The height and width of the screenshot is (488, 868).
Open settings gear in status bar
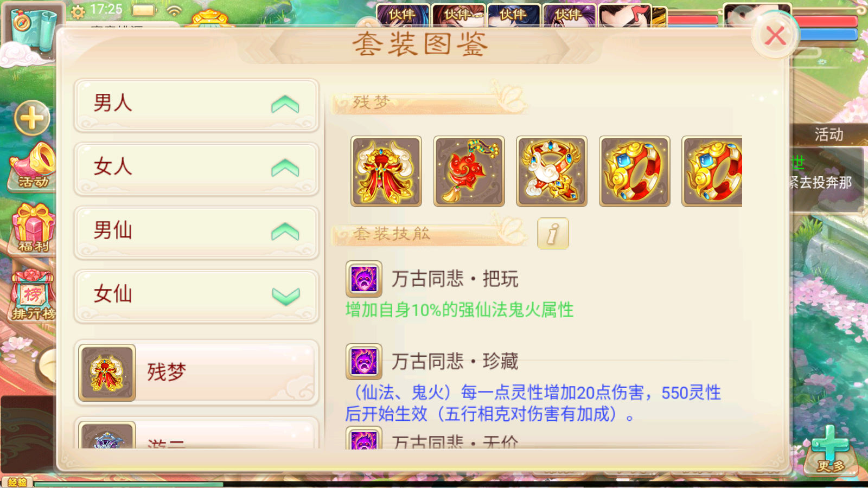[x=78, y=11]
